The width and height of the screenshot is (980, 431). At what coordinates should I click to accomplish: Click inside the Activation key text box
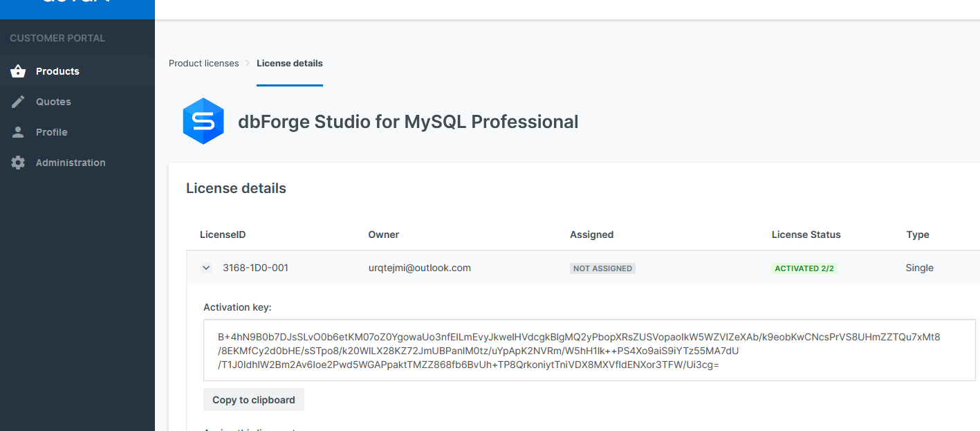(x=588, y=350)
